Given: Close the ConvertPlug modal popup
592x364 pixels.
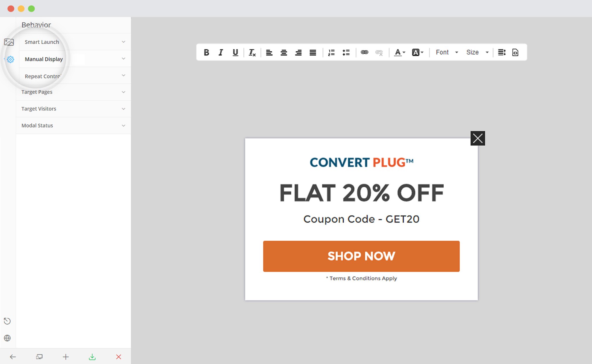Looking at the screenshot, I should tap(478, 138).
